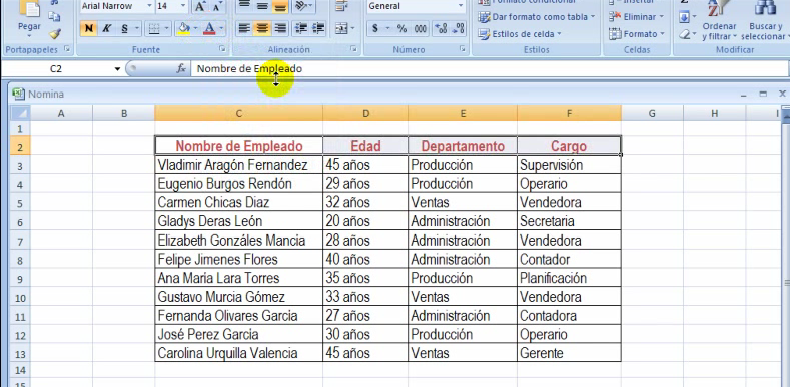Screen dimensions: 790x391
Task: Decrease decimal places
Action: 458,29
